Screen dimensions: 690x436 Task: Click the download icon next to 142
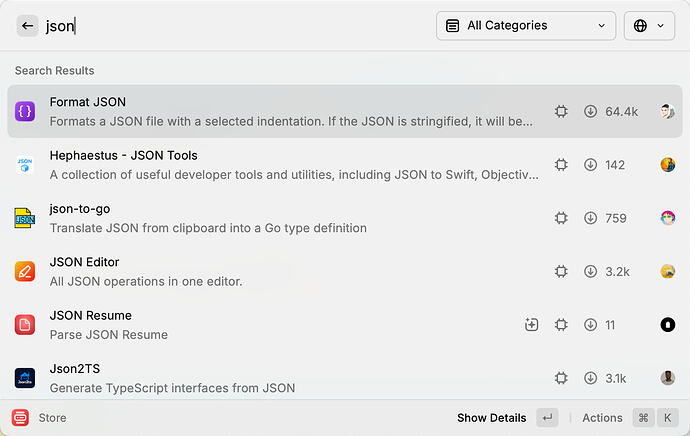tap(591, 165)
